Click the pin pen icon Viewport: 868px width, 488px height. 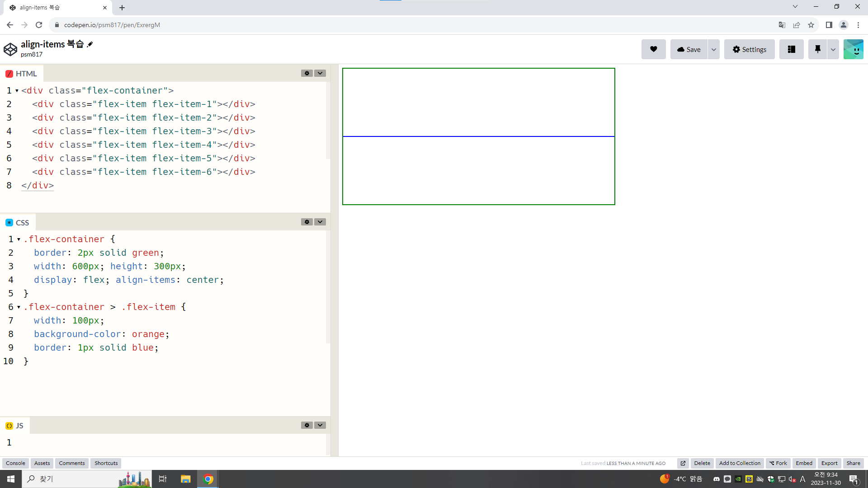[x=817, y=49]
